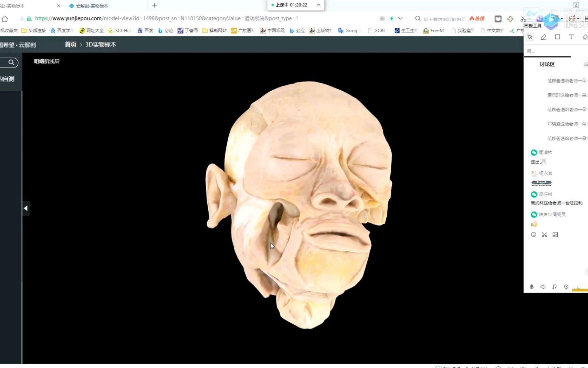Image resolution: width=588 pixels, height=368 pixels.
Task: Open the emoji picker in chat
Action: (534, 234)
